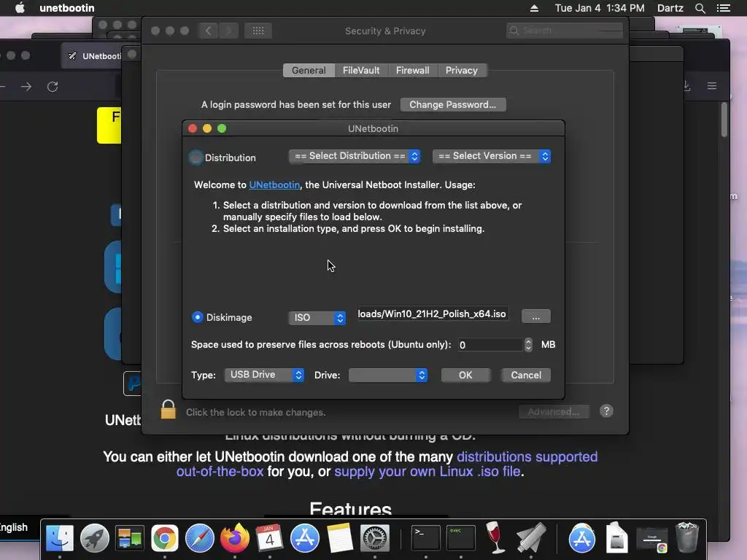Viewport: 747px width, 560px height.
Task: Click the space to preserve MB field
Action: coord(490,345)
